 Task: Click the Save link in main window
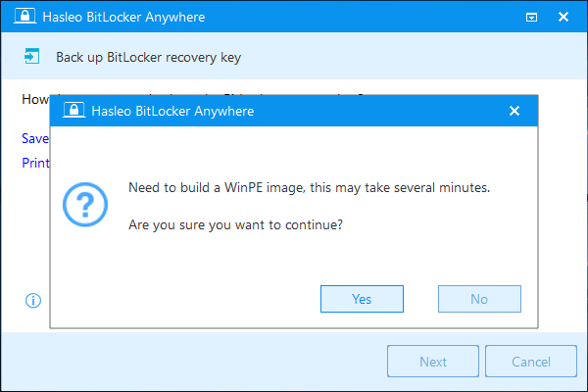35,138
